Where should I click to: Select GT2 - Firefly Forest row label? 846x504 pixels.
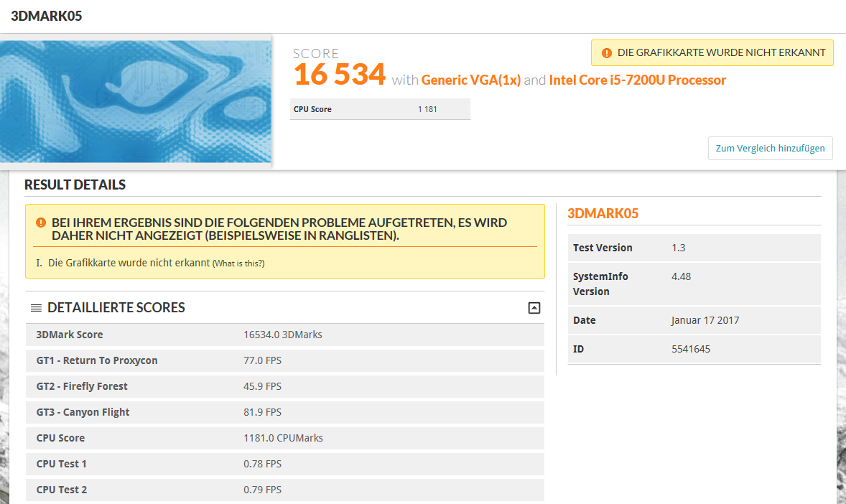tap(81, 386)
